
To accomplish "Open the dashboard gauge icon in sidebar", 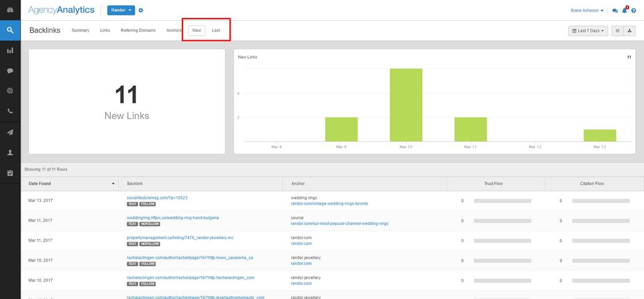I will [10, 10].
